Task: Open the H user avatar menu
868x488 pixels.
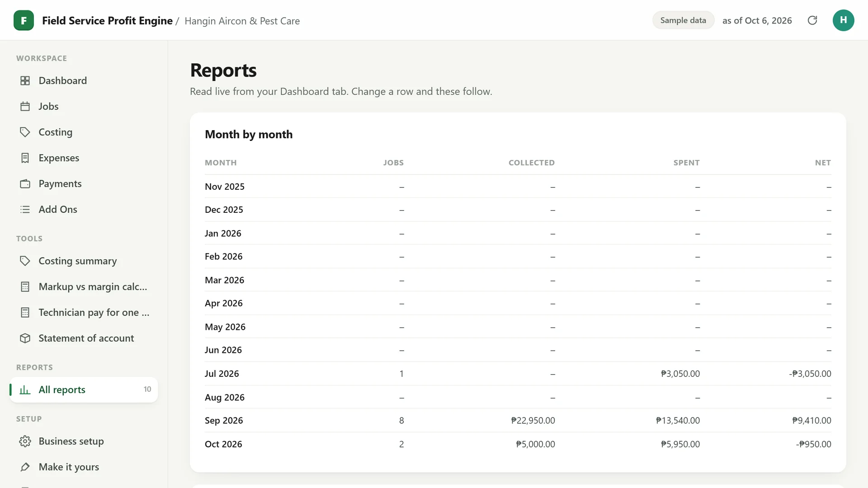Action: tap(843, 20)
